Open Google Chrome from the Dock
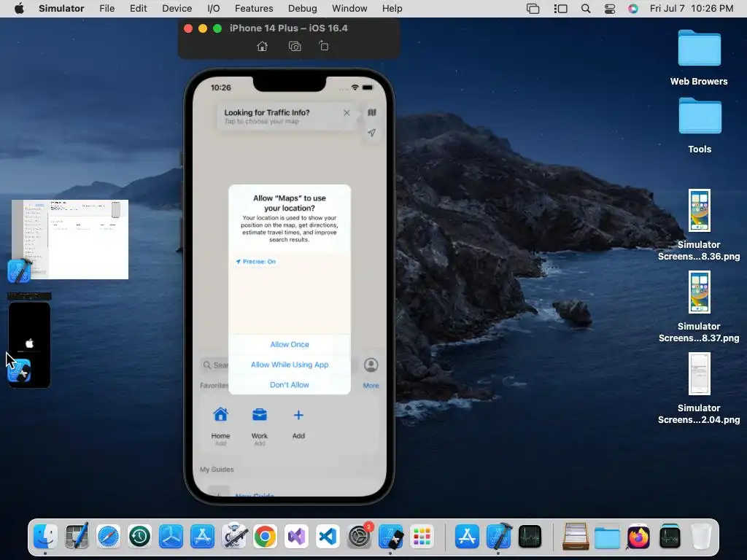 266,537
